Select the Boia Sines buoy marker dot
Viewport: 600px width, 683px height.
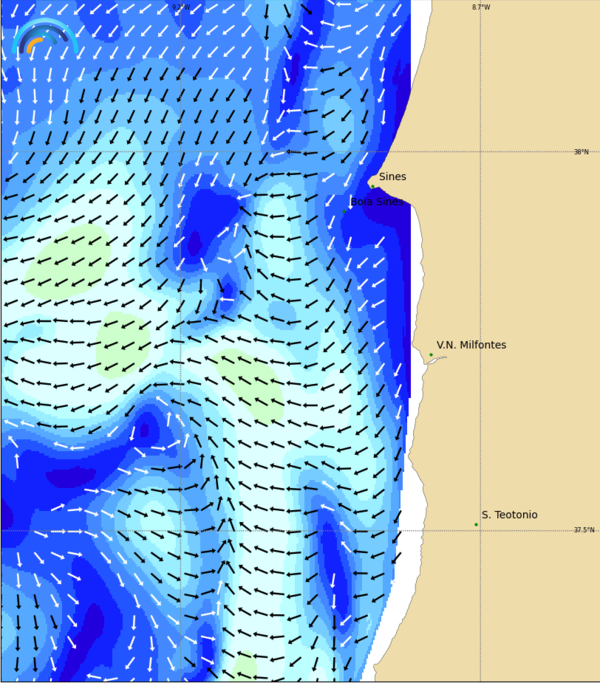(345, 211)
